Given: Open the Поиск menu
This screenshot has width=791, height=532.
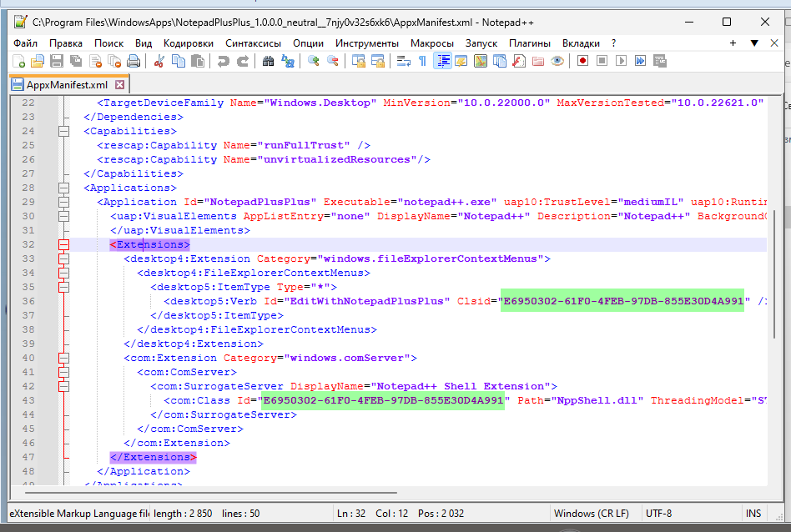Looking at the screenshot, I should pyautogui.click(x=109, y=43).
